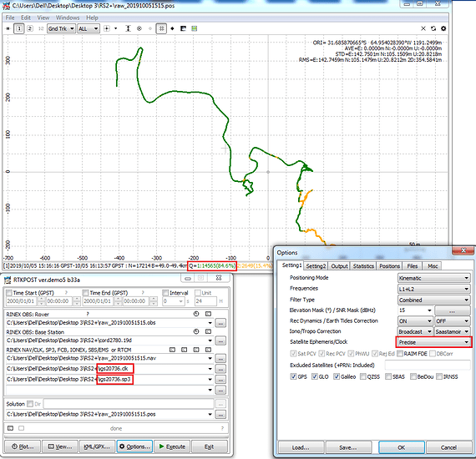
Task: Click the KML/GPX... button
Action: click(x=97, y=446)
